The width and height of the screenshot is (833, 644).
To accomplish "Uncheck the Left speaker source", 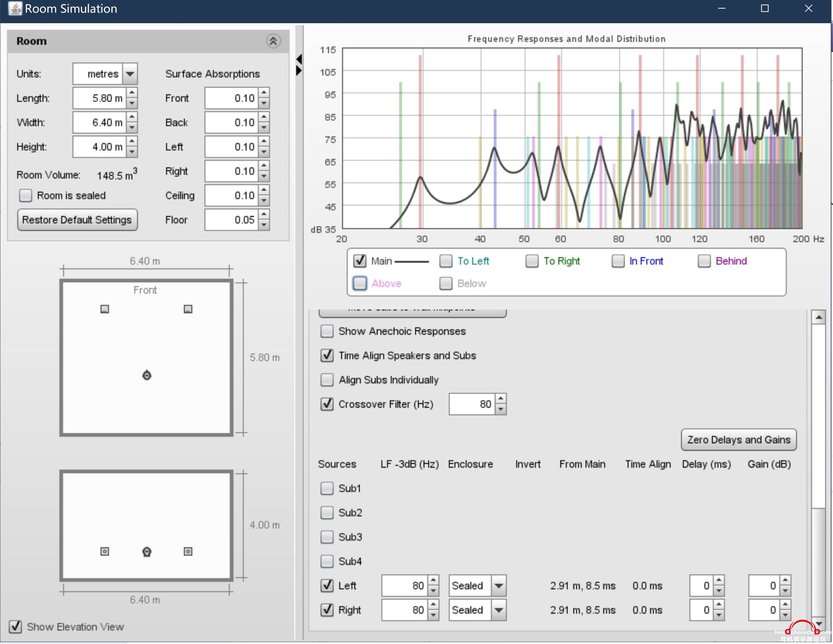I will pos(327,586).
